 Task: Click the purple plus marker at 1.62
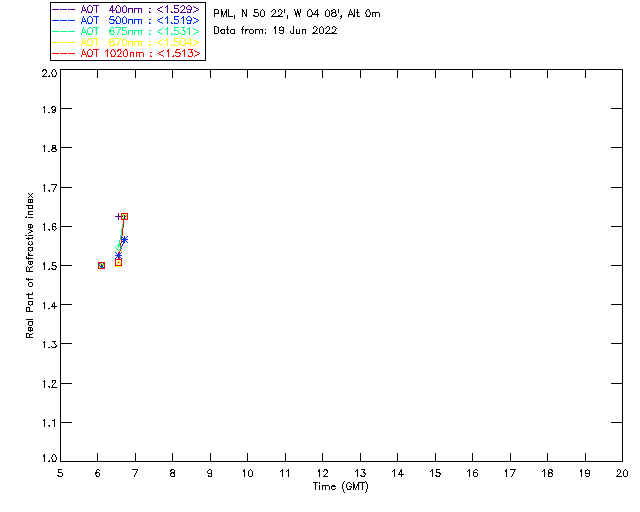(x=118, y=216)
